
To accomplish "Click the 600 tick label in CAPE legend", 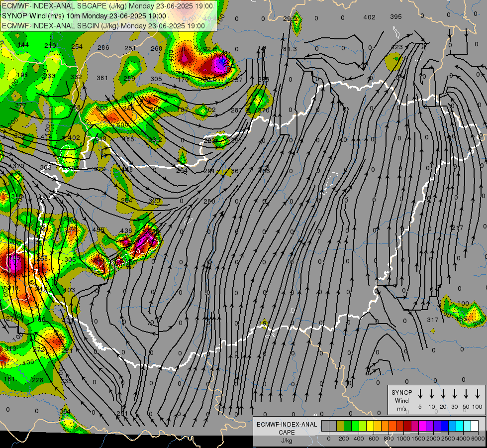I will [374, 439].
